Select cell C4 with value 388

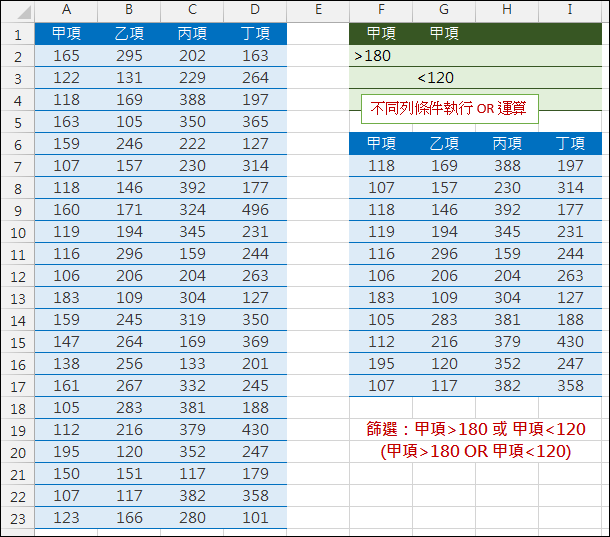[192, 100]
